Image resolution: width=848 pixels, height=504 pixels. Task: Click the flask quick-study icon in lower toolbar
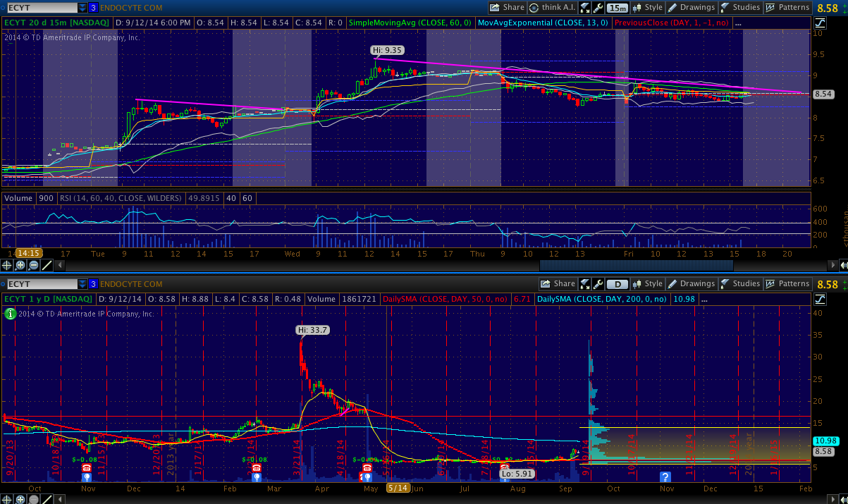(x=585, y=283)
